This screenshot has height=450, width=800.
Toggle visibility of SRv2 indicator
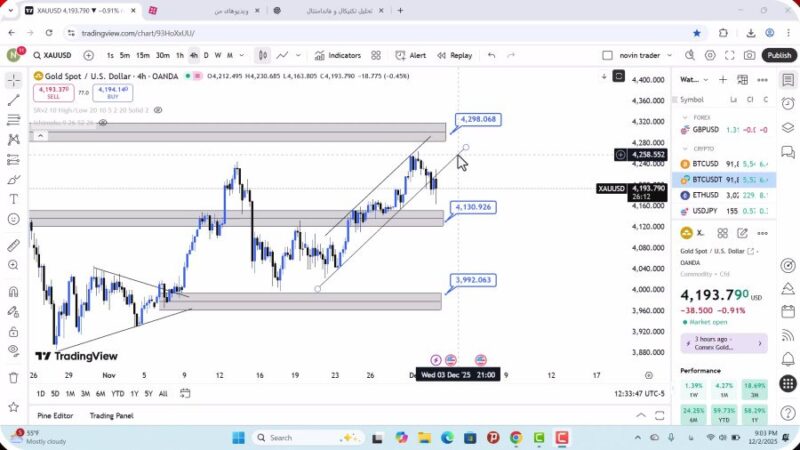(x=159, y=110)
